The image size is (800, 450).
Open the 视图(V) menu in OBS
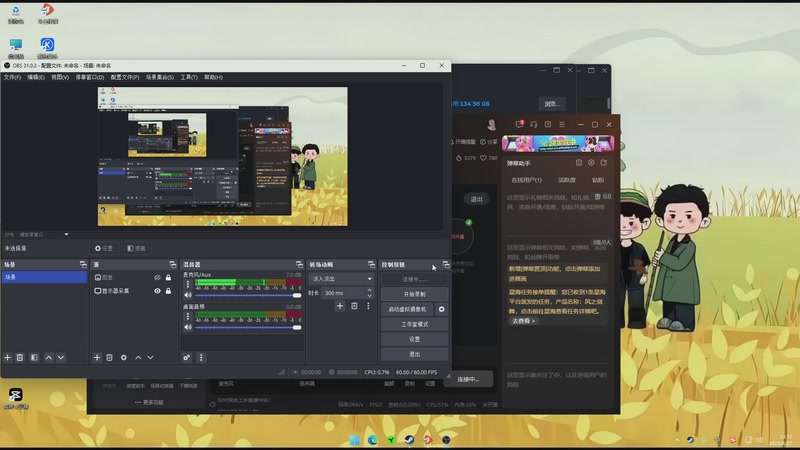coord(60,78)
